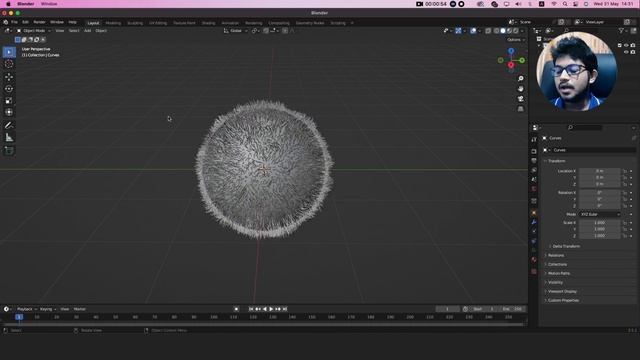The height and width of the screenshot is (360, 640).
Task: Expand the Relations panel
Action: pyautogui.click(x=556, y=255)
